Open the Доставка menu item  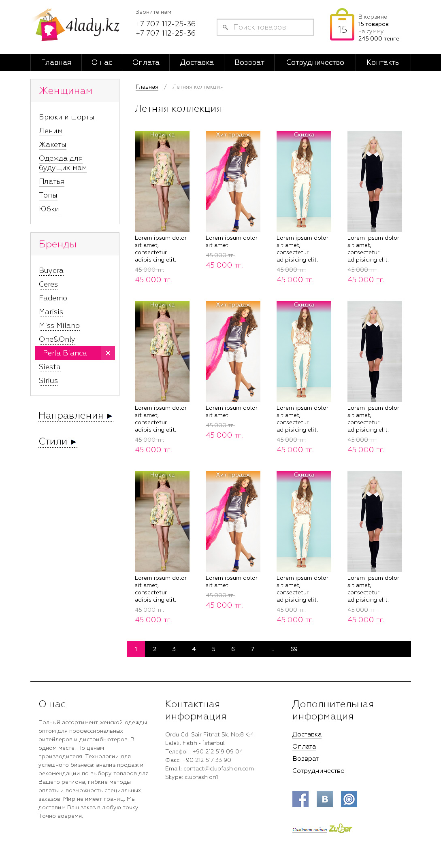pyautogui.click(x=196, y=62)
